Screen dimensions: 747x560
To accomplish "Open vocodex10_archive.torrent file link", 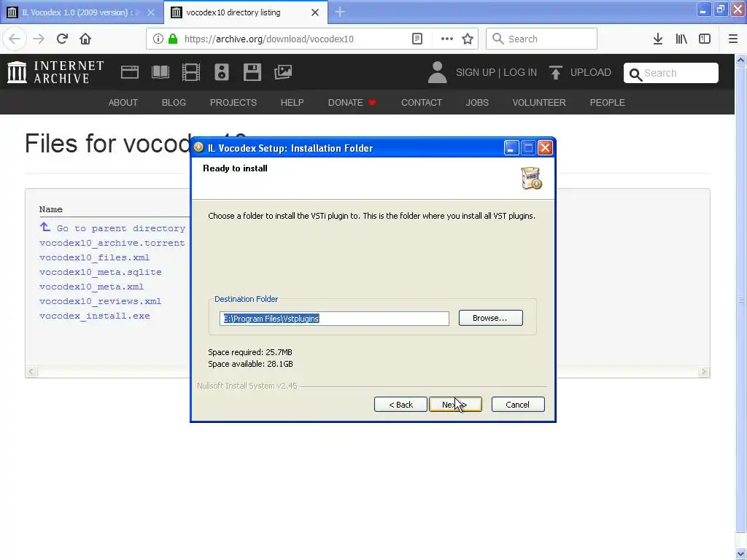I will click(112, 243).
